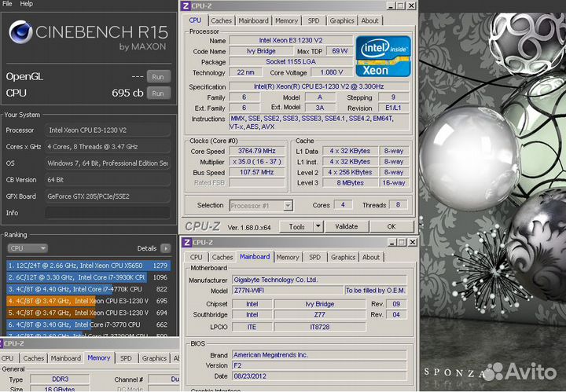Switch to Graphics tab in bottom-left CPU-Z window
Screen dimensions: 566x392
(x=154, y=358)
